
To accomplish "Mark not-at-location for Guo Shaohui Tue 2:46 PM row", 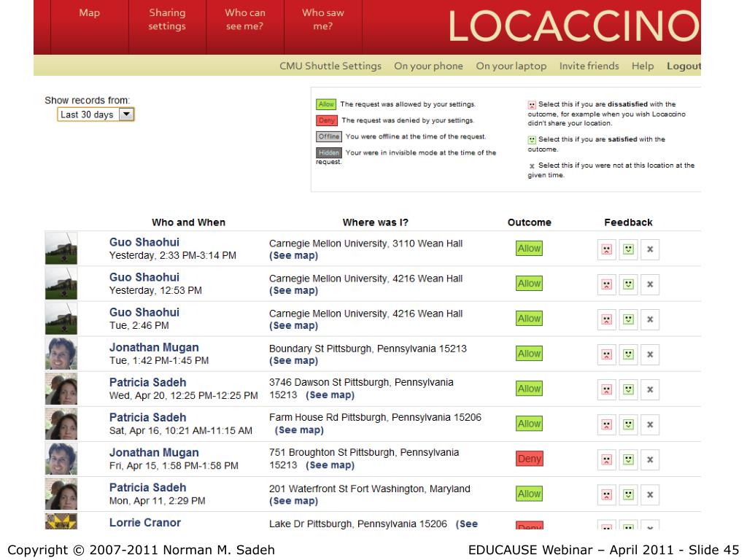I will pyautogui.click(x=650, y=319).
